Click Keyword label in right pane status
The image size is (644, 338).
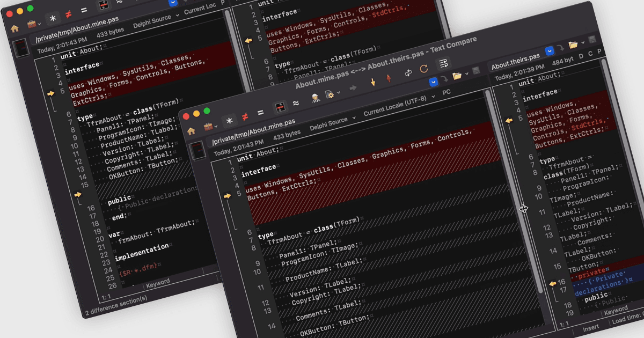tap(616, 310)
